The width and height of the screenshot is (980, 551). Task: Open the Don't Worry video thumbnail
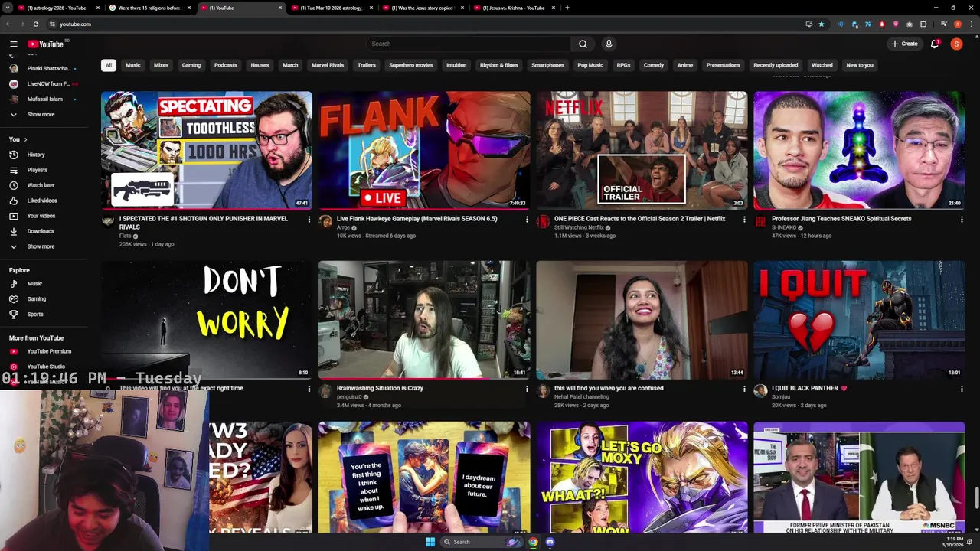pyautogui.click(x=207, y=320)
